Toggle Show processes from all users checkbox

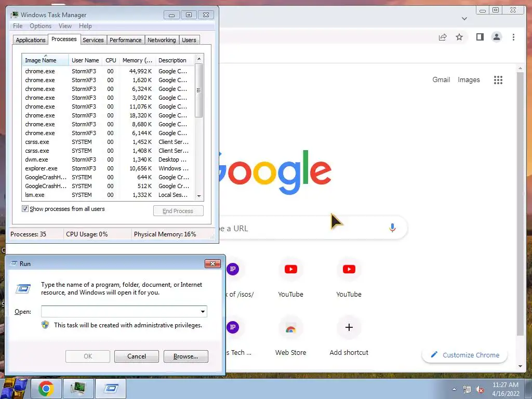[25, 209]
